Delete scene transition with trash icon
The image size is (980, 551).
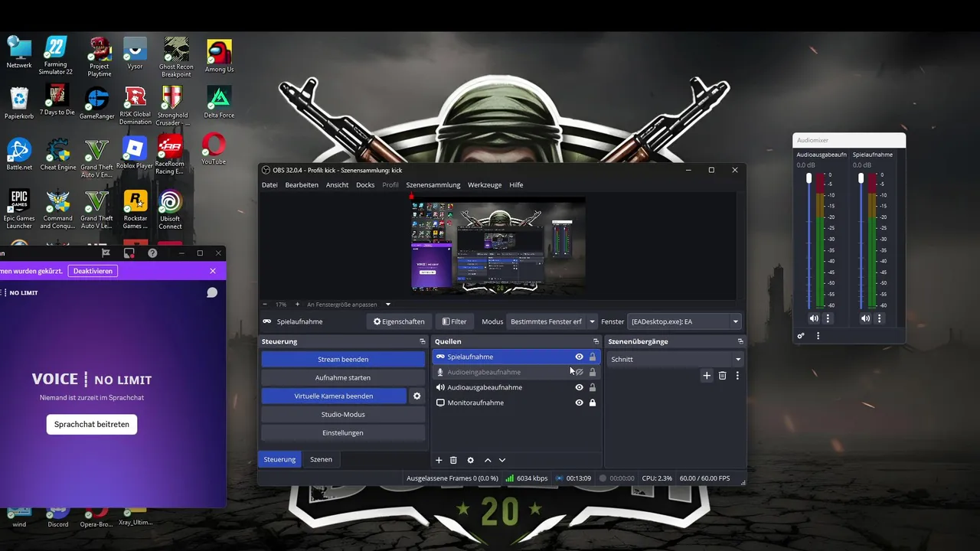722,376
